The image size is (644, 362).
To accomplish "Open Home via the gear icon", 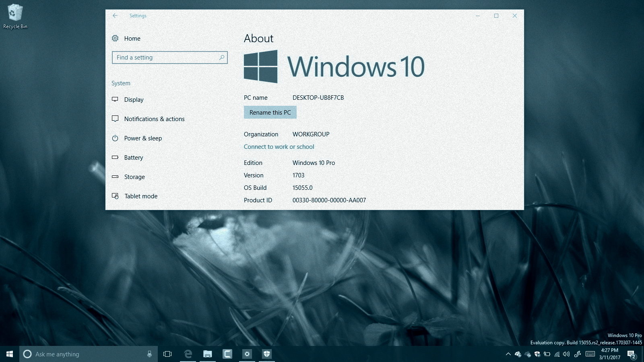I will point(115,38).
